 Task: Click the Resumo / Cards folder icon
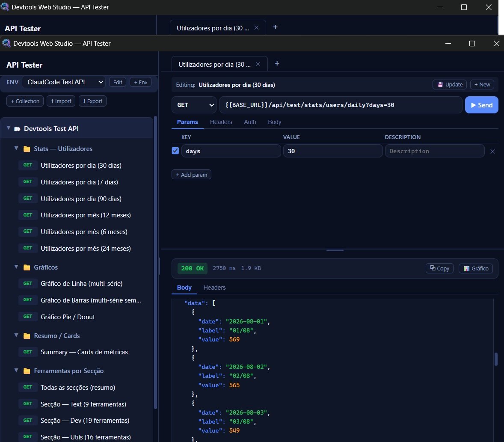pyautogui.click(x=27, y=336)
